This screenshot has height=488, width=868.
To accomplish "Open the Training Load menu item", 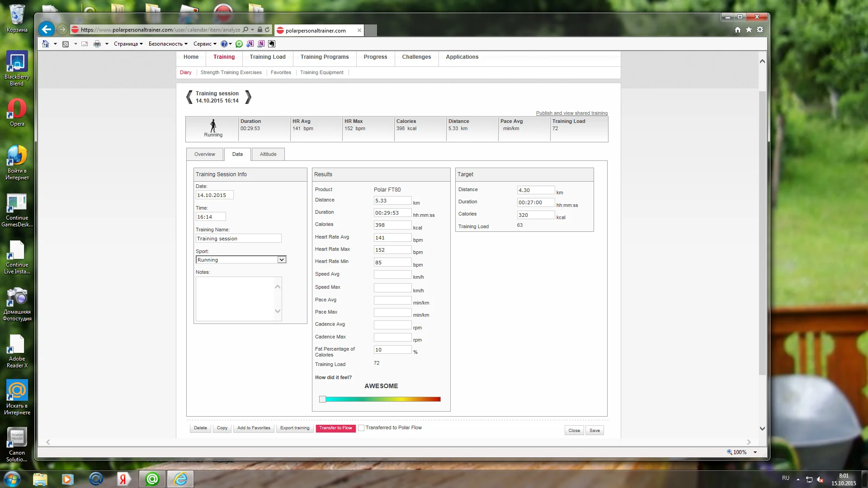I will pyautogui.click(x=268, y=57).
